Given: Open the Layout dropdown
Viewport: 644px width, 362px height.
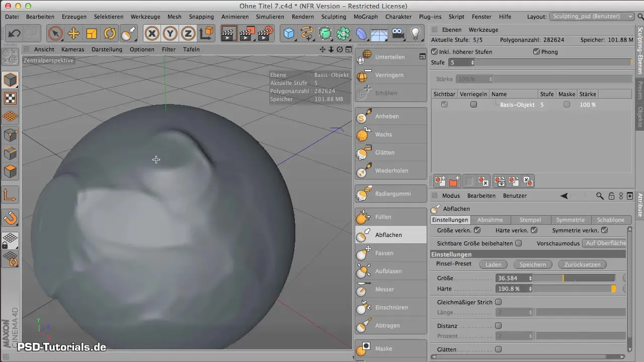Looking at the screenshot, I should (x=592, y=17).
